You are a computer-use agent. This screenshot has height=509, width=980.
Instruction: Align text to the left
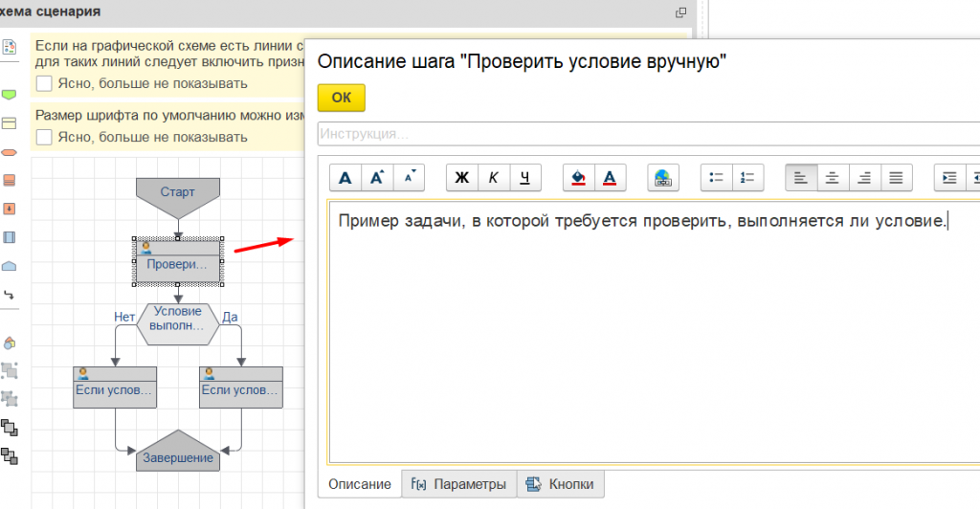801,178
